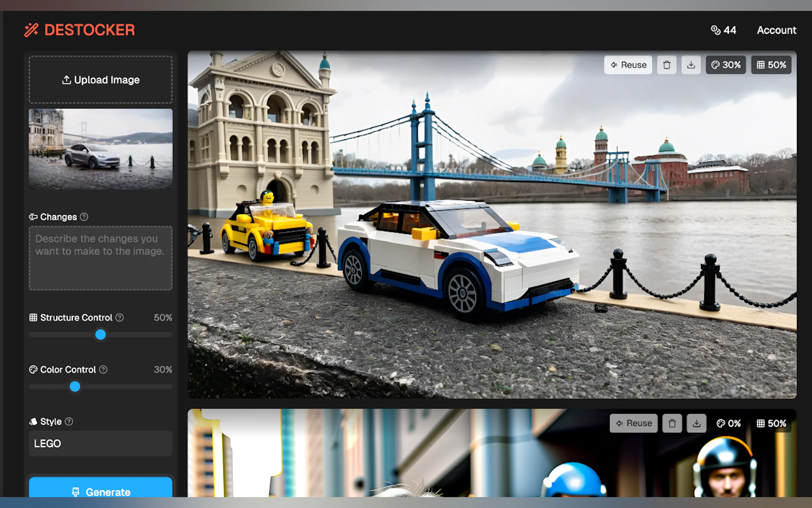Click the Generate button
812x508 pixels.
pos(100,492)
